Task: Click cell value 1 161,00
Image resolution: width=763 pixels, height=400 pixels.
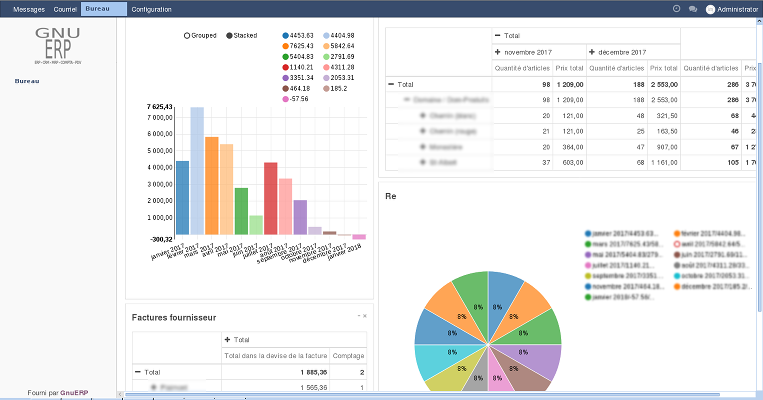Action: (664, 163)
